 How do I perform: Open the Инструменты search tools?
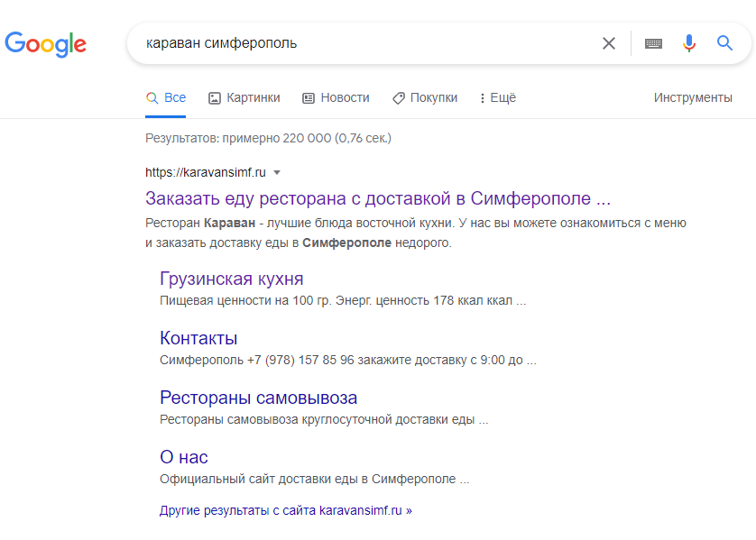pos(693,97)
